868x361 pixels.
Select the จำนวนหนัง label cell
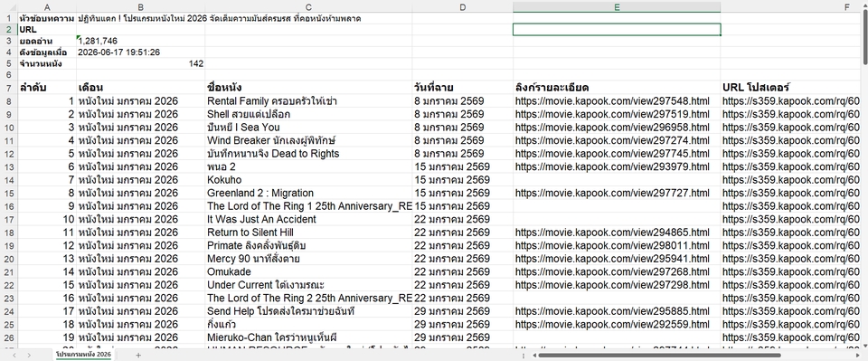(x=47, y=63)
